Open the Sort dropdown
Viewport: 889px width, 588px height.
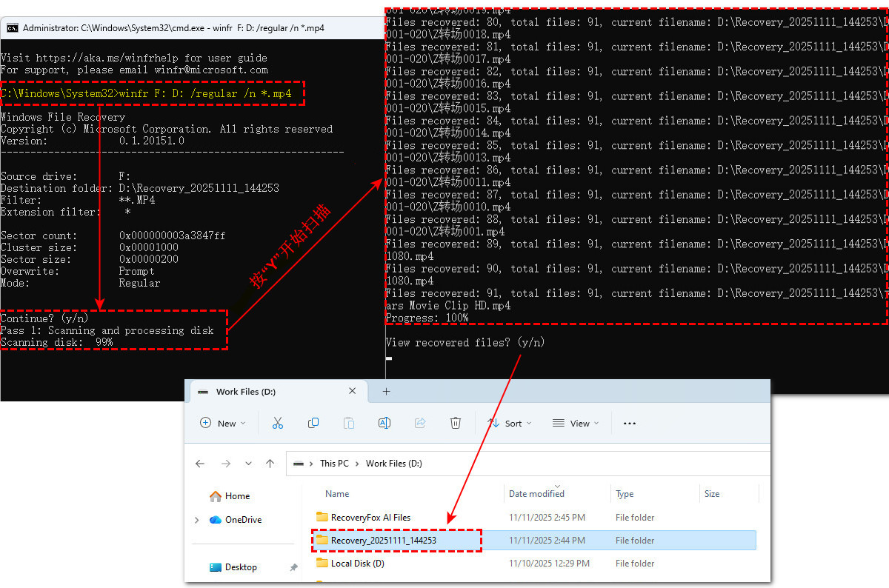(510, 423)
